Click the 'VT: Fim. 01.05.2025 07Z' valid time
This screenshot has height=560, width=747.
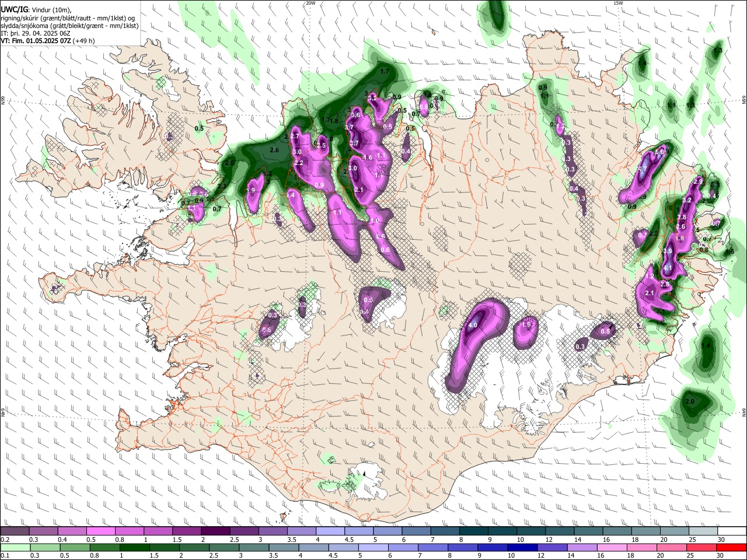(x=36, y=41)
